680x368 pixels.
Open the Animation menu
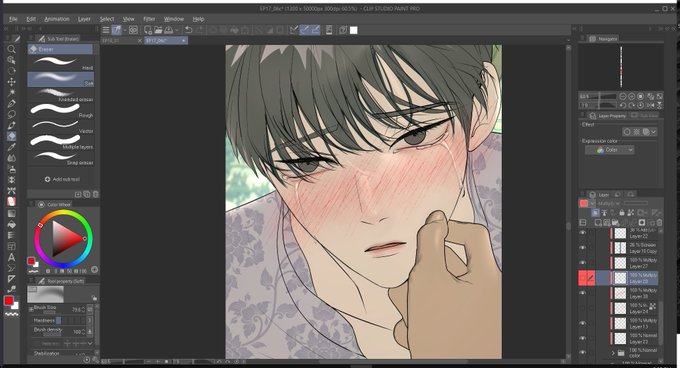[x=57, y=19]
